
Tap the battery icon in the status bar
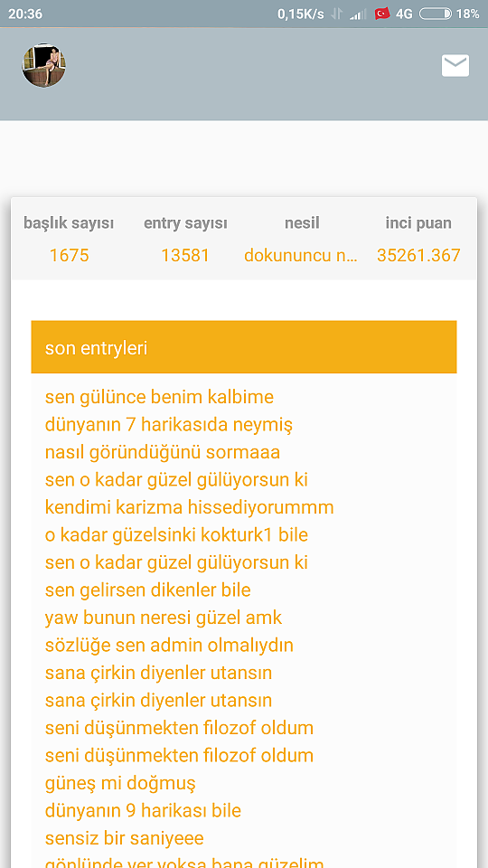tap(436, 14)
